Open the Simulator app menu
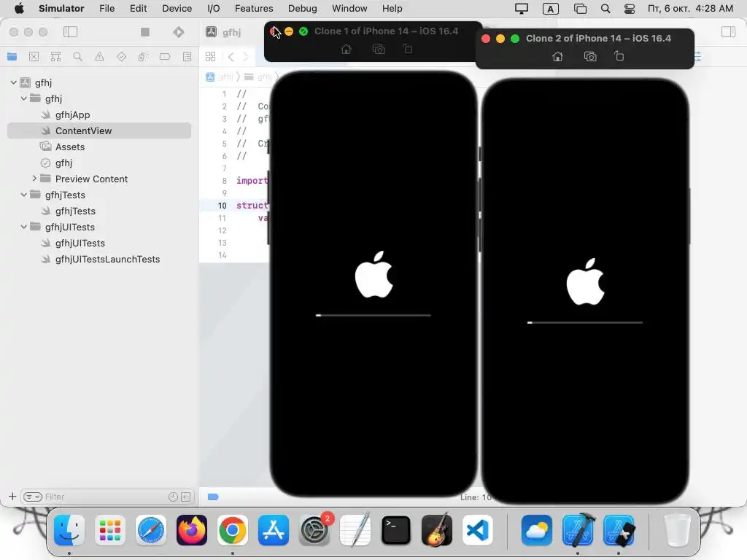 61,9
